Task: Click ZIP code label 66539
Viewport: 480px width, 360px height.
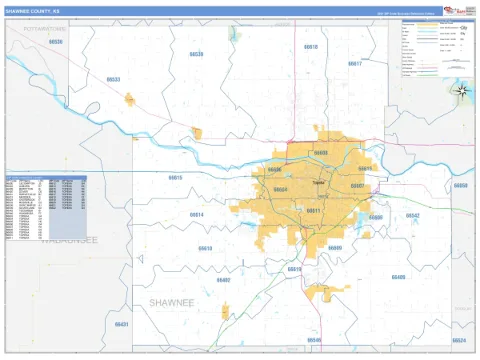Action: [196, 54]
